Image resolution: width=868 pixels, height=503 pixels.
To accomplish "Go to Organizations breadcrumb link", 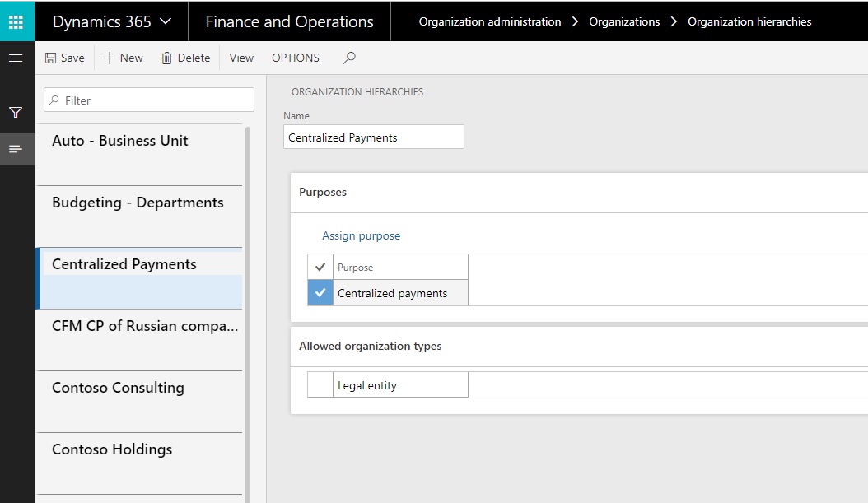I will point(624,21).
